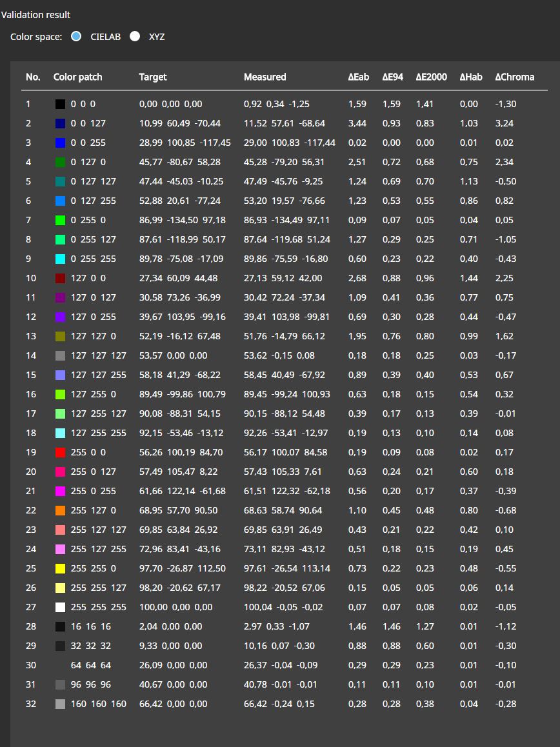
Task: Click measured value 89,45 -99,24 100,93
Action: [287, 394]
